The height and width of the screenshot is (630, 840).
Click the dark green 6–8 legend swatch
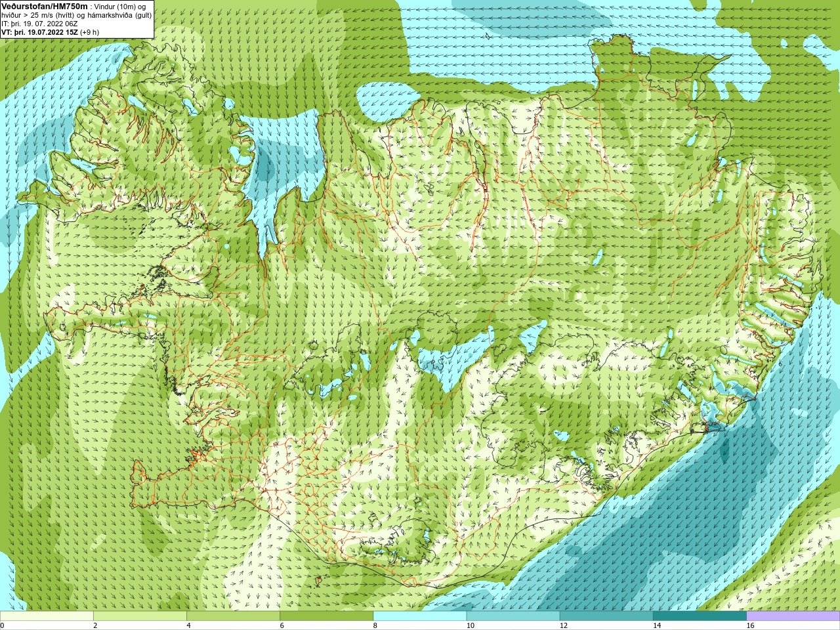tap(327, 616)
